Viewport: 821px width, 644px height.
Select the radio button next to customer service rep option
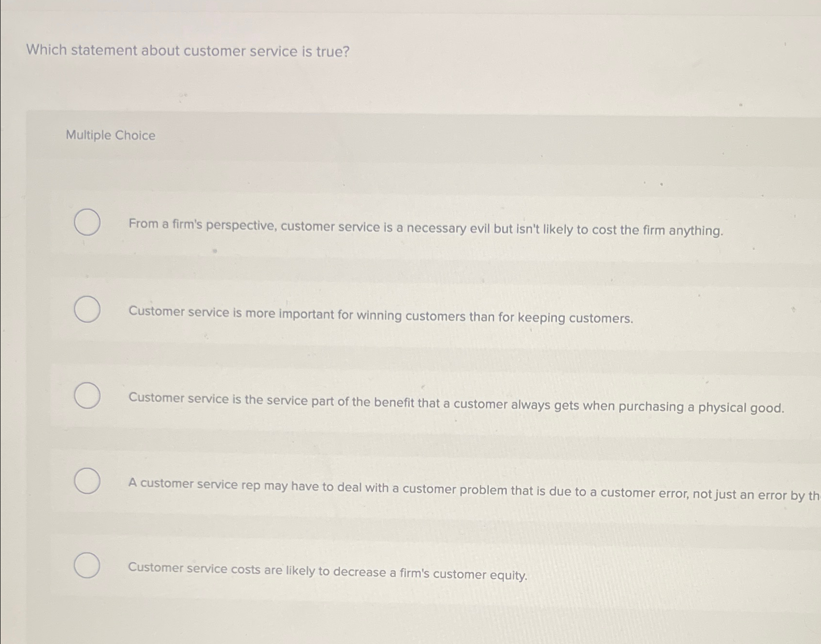click(x=87, y=481)
